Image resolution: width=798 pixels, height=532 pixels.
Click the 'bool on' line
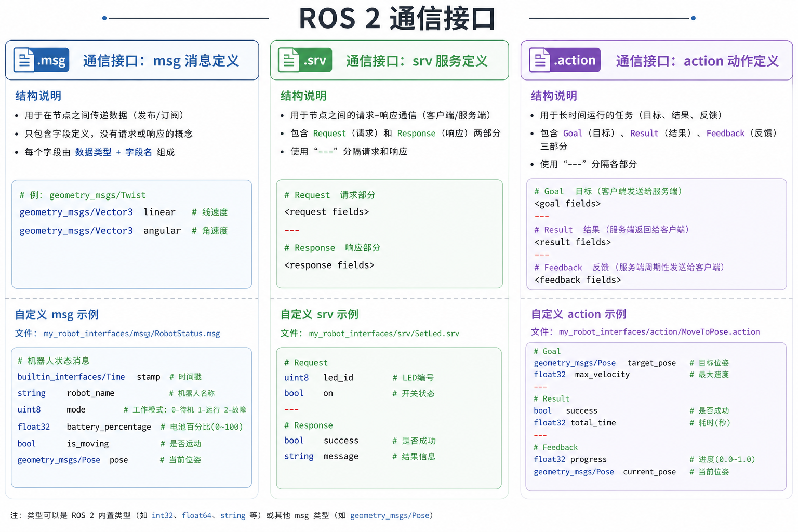[x=360, y=393]
